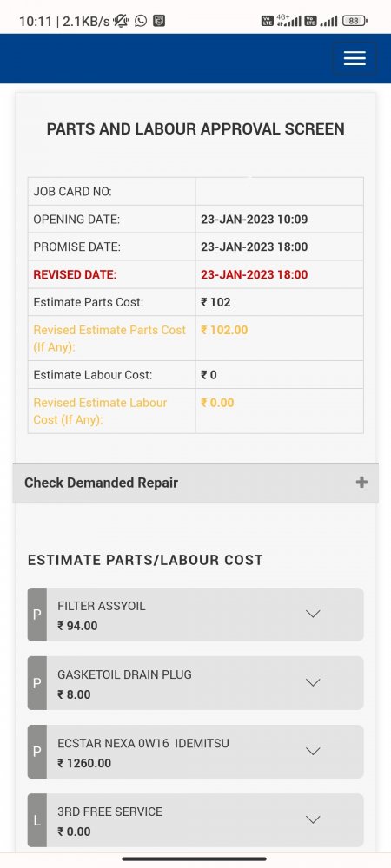Open the hamburger menu

(x=355, y=58)
